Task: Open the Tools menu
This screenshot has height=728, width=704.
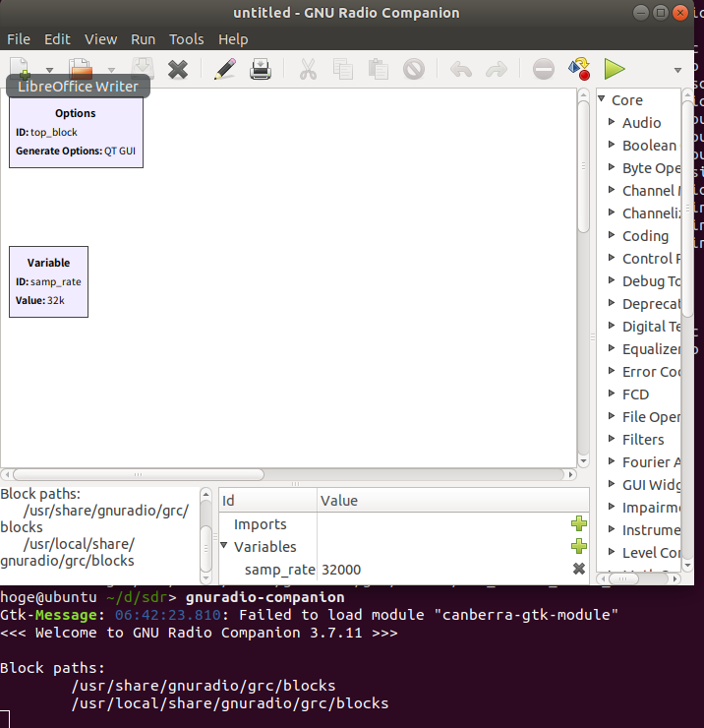Action: [x=187, y=39]
